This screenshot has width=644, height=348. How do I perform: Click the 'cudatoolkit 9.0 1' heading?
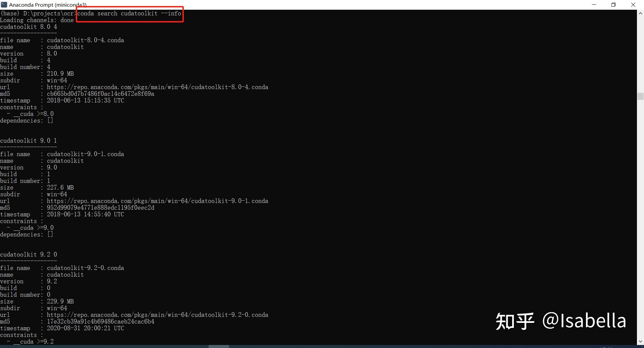pyautogui.click(x=29, y=141)
